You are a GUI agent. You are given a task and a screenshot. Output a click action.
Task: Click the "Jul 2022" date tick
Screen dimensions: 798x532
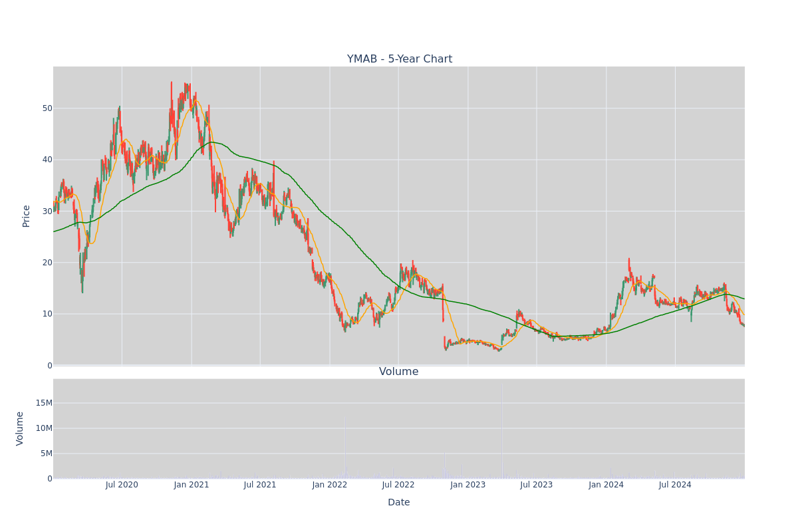[x=398, y=485]
